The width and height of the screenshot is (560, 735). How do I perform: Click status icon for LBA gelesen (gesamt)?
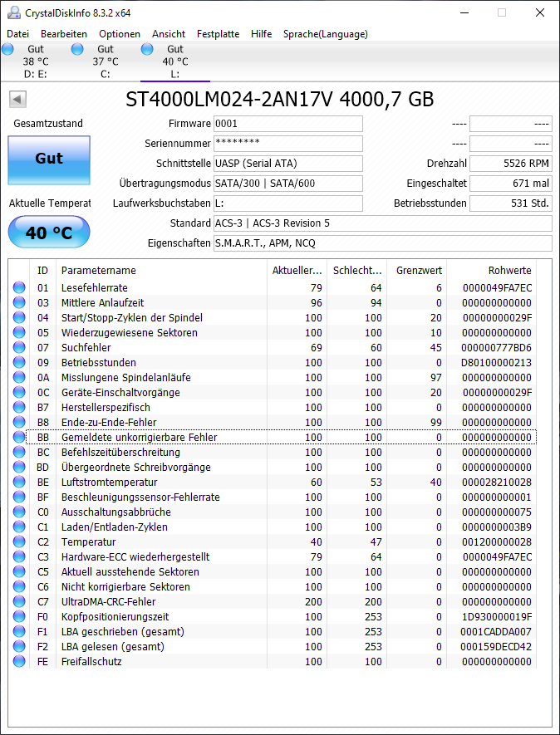(x=19, y=647)
